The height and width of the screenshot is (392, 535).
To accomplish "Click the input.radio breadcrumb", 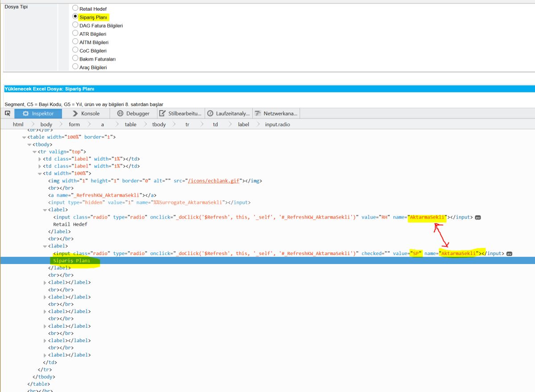I will [277, 124].
